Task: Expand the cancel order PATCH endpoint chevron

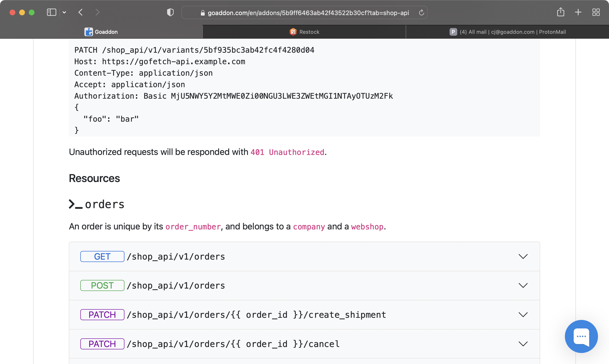Action: click(x=523, y=344)
